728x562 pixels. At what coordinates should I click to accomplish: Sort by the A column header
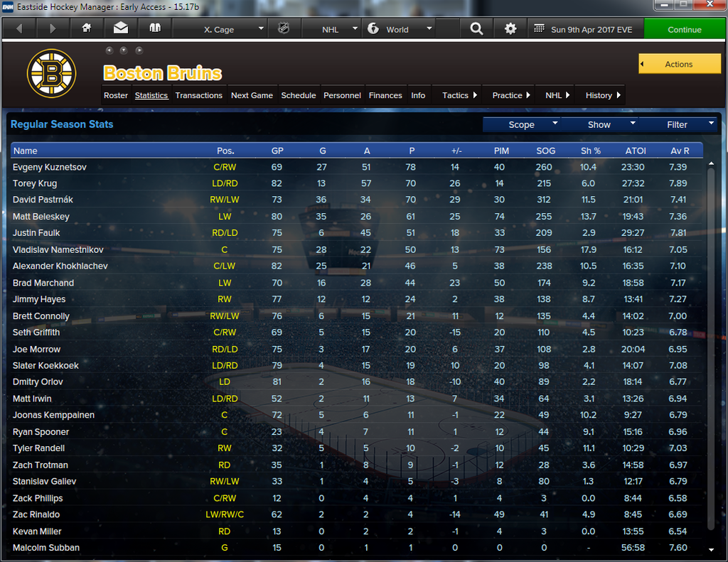point(367,151)
